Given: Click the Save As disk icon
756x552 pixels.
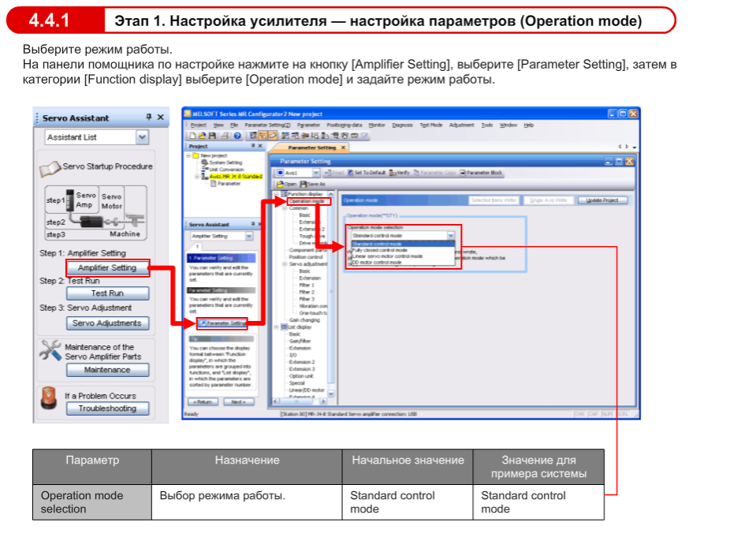Looking at the screenshot, I should (x=302, y=184).
